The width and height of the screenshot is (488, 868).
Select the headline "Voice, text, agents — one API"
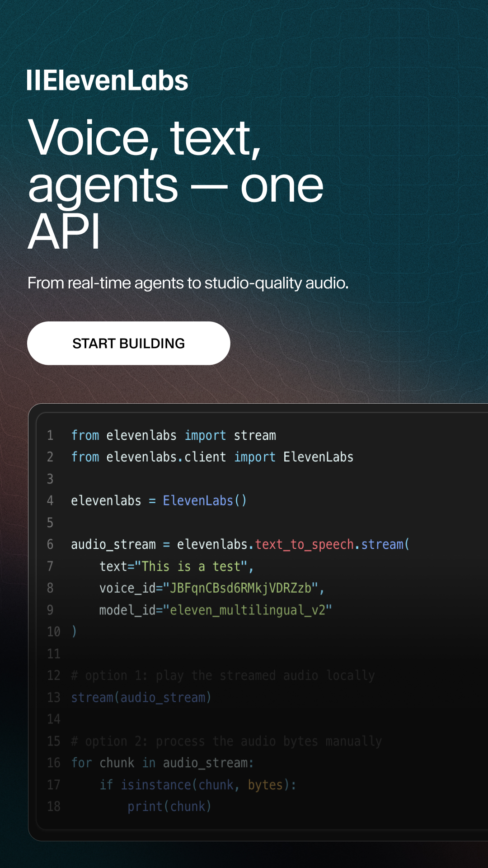(176, 184)
